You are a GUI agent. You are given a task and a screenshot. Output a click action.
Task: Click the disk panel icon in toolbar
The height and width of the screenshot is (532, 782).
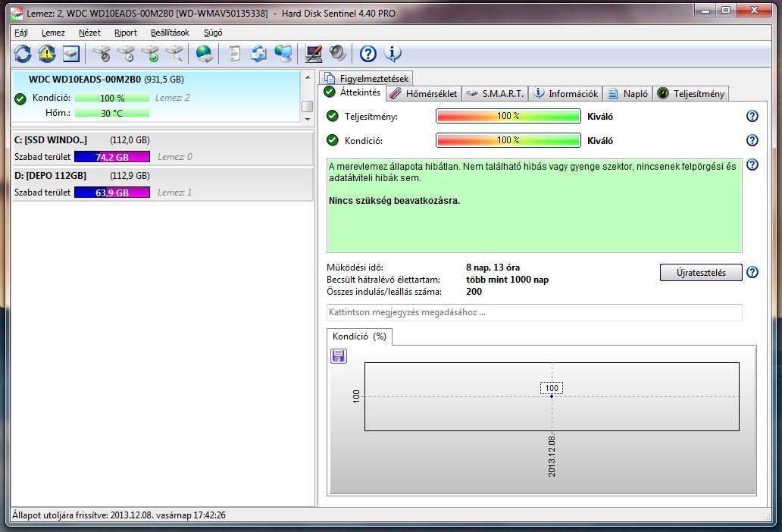pos(71,53)
